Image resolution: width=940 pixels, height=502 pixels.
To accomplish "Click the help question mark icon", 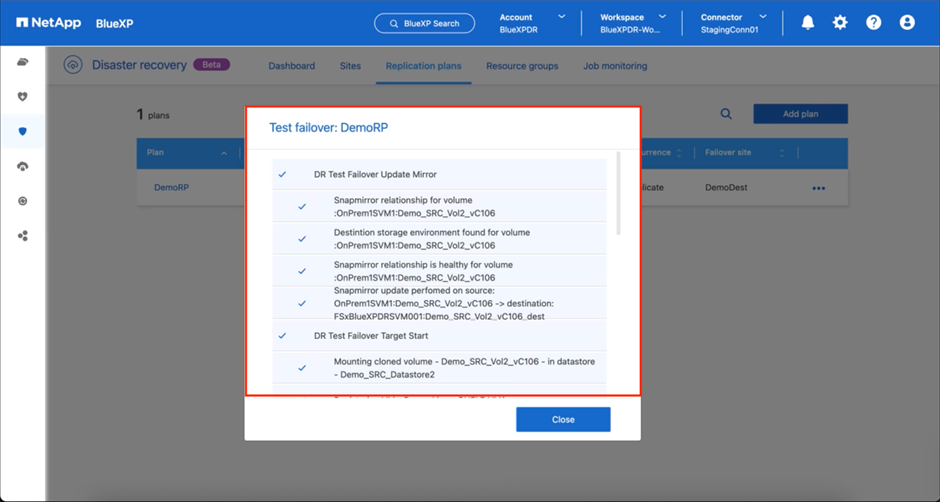I will (x=874, y=22).
